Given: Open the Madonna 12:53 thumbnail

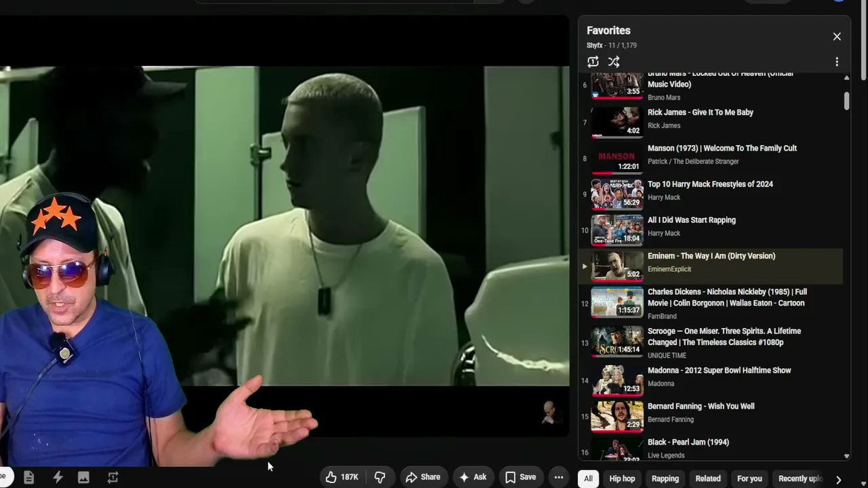Looking at the screenshot, I should (x=617, y=380).
